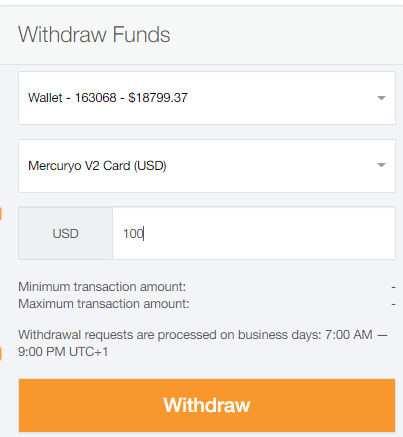The image size is (403, 437).
Task: Click the empty area right of 100
Action: (x=269, y=233)
